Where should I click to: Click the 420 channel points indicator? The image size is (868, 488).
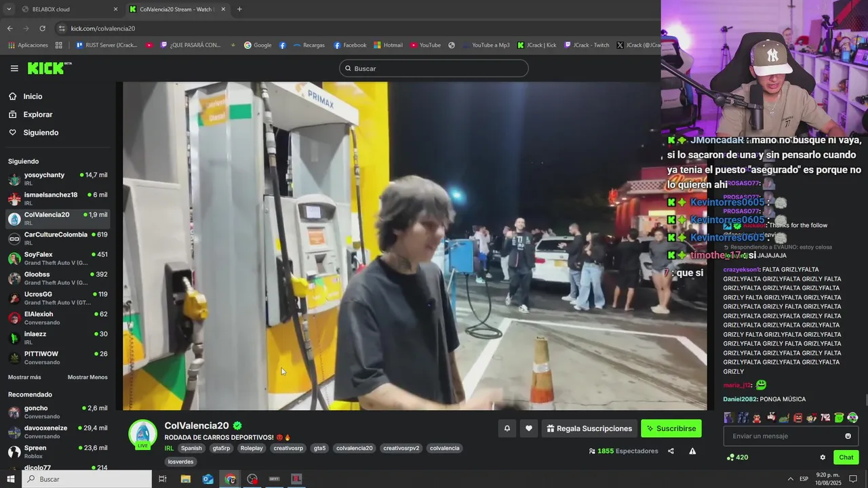coord(737,457)
